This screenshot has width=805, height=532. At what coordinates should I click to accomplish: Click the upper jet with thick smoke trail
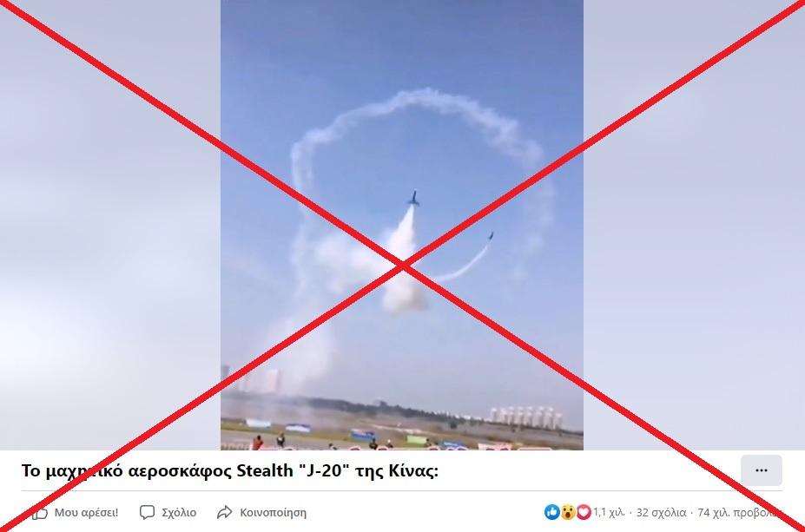point(414,198)
